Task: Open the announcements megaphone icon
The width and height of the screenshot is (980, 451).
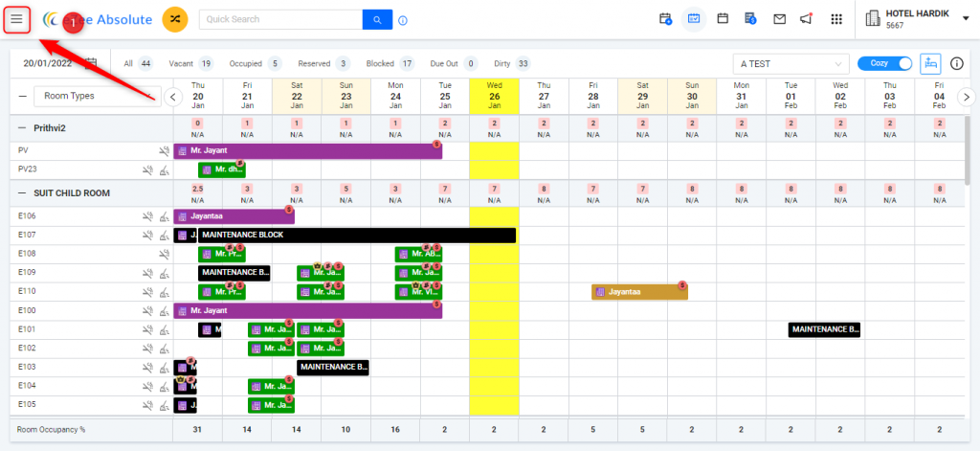Action: [806, 19]
